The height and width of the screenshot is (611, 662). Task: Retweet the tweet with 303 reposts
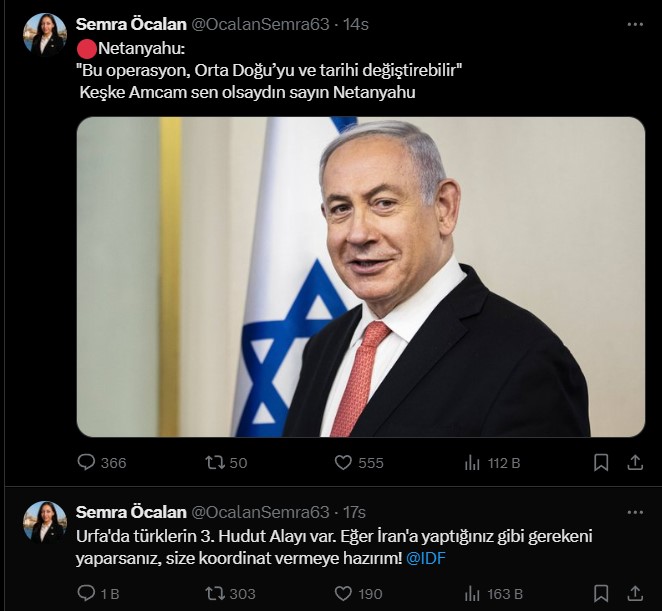click(x=230, y=594)
